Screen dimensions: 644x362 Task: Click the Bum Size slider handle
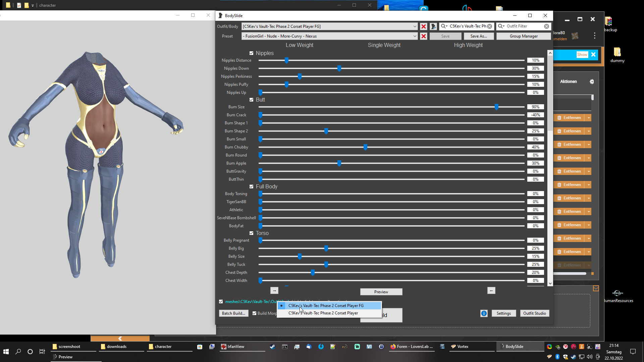point(496,107)
